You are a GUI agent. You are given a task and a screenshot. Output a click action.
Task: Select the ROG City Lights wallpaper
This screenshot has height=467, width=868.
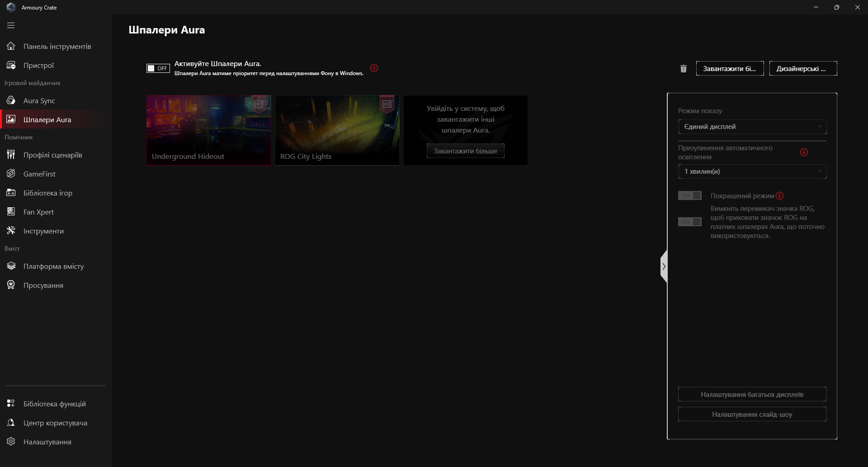(x=337, y=130)
